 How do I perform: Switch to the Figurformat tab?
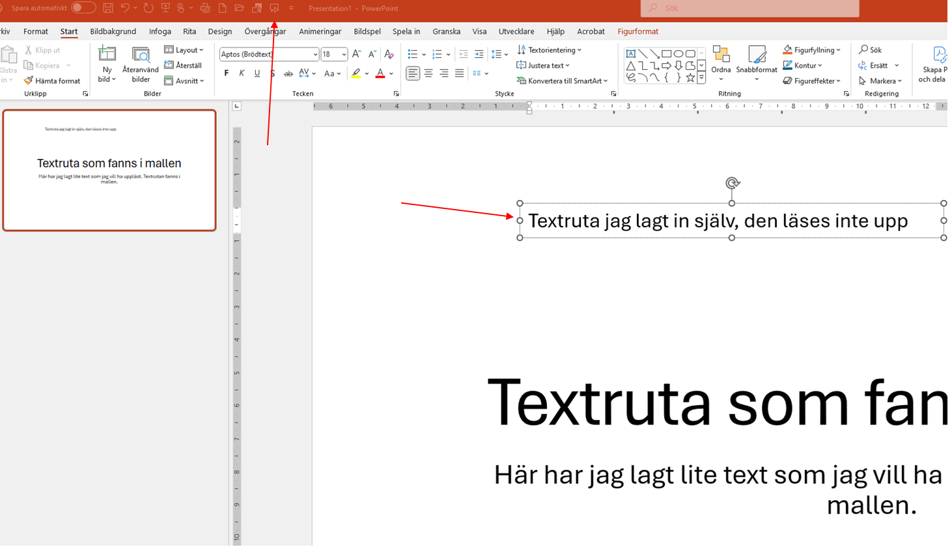coord(637,31)
